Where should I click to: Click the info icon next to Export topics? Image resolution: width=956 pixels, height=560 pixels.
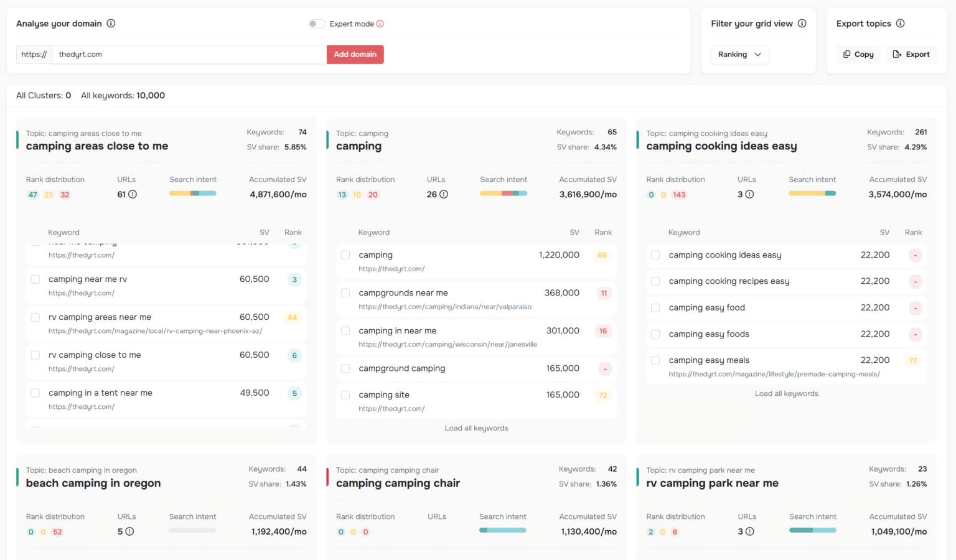[901, 23]
